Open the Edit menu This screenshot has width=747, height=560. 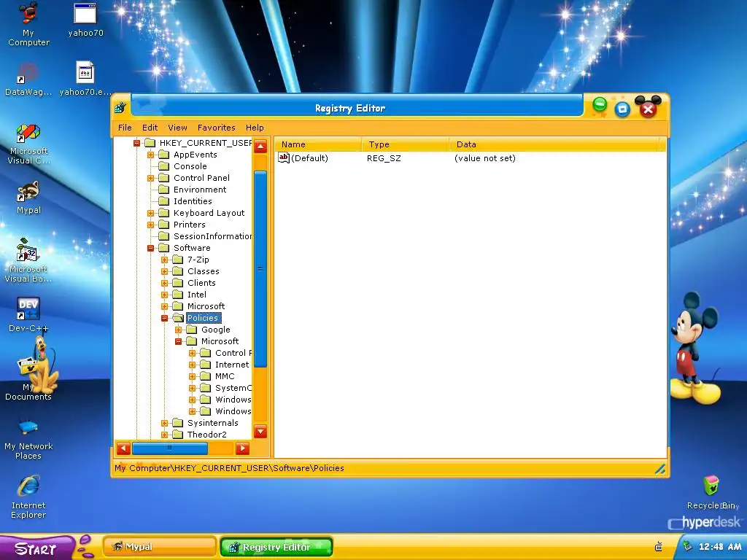point(150,128)
